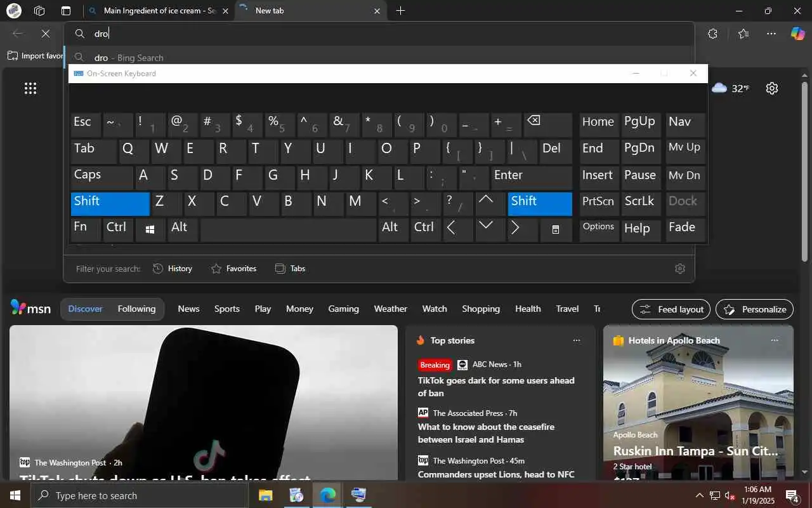Open the Ruskin Inn Tampa hotel card
Viewport: 812px width, 508px height.
698,403
